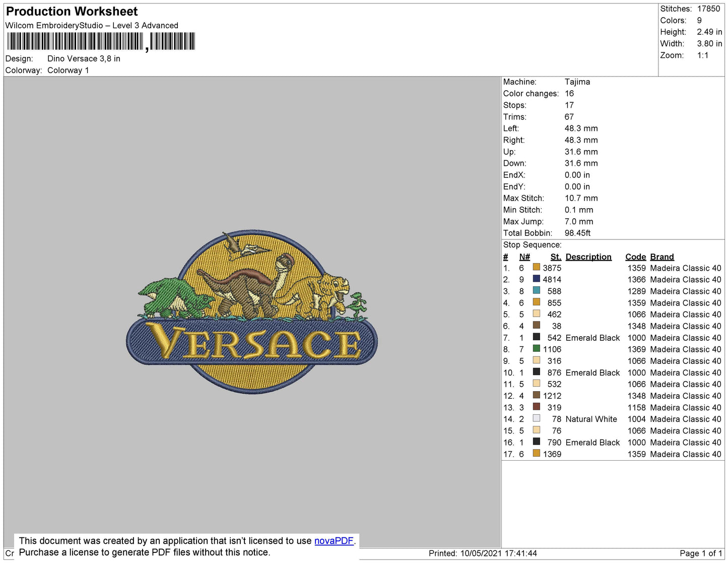Click the EndX value '0.00 in'
The width and height of the screenshot is (728, 563).
pyautogui.click(x=577, y=175)
